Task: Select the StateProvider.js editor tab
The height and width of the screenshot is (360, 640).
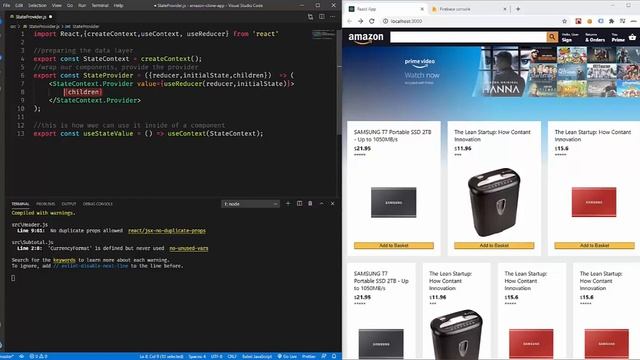Action: (31, 17)
